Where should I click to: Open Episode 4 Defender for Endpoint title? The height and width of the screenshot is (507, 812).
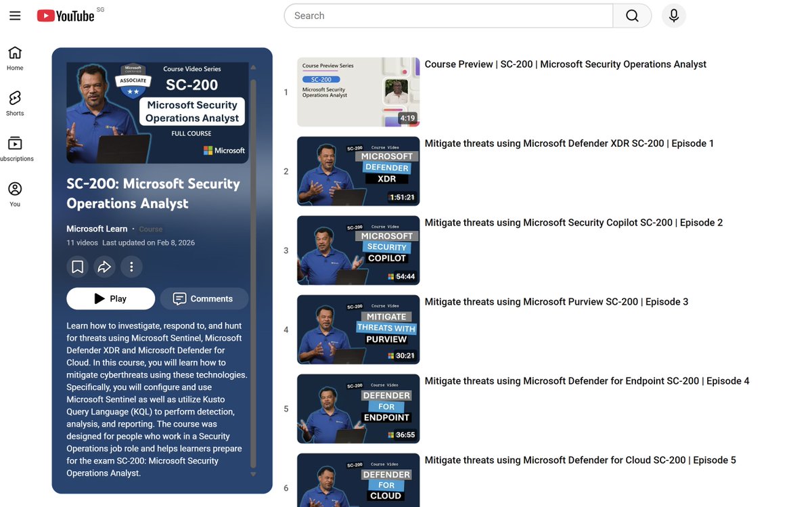[587, 381]
